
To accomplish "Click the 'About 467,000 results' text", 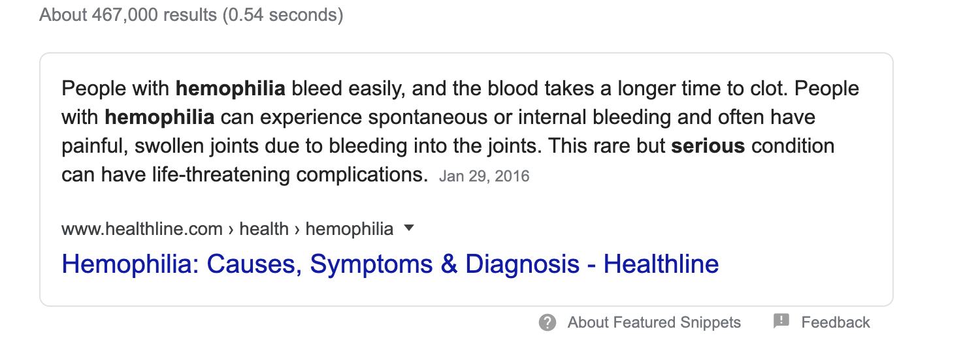I will (128, 14).
